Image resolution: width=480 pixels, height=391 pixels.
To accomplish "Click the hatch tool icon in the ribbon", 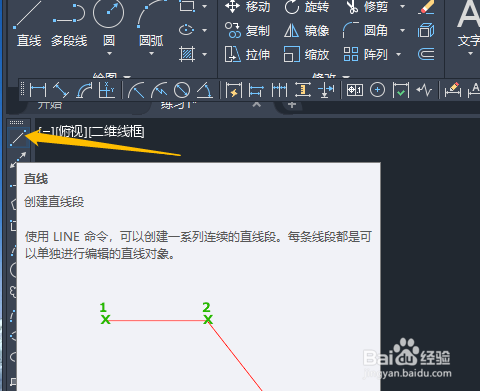I will pyautogui.click(x=187, y=54).
